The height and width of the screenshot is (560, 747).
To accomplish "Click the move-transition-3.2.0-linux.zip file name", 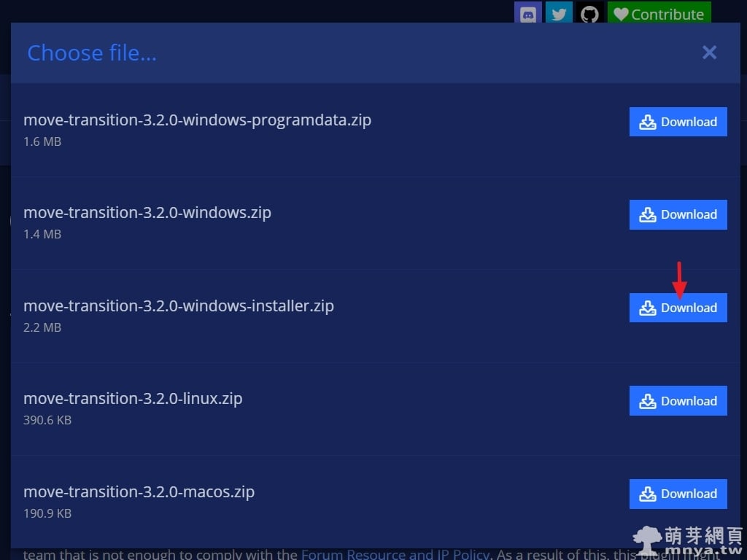I will (133, 399).
